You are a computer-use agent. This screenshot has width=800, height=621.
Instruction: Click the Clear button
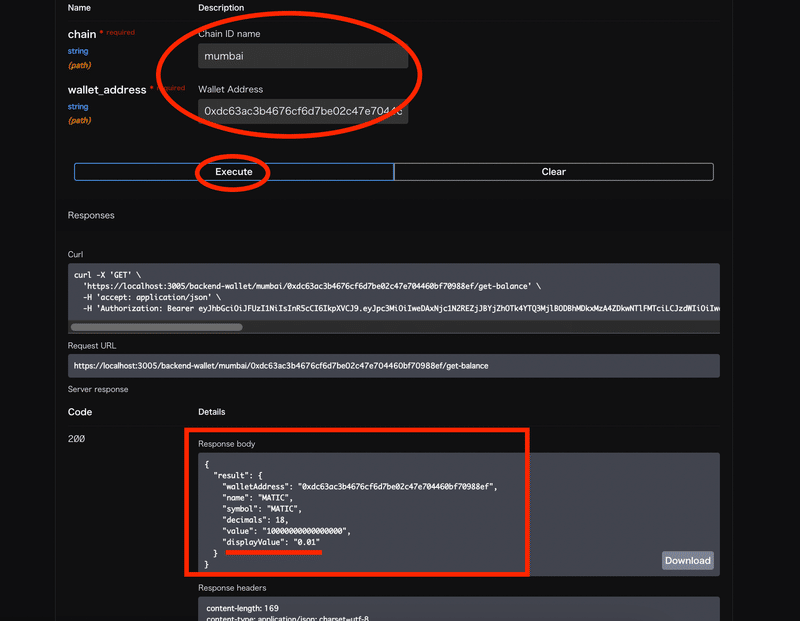tap(554, 172)
